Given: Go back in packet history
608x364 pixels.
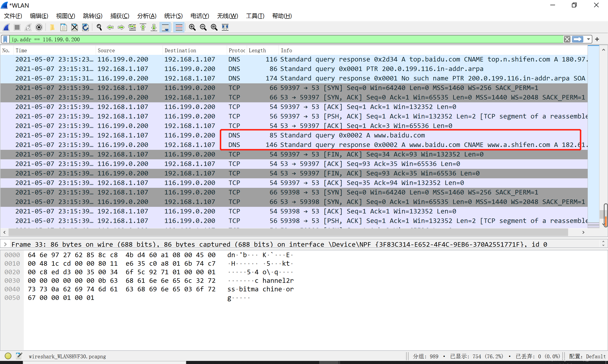Looking at the screenshot, I should [110, 27].
